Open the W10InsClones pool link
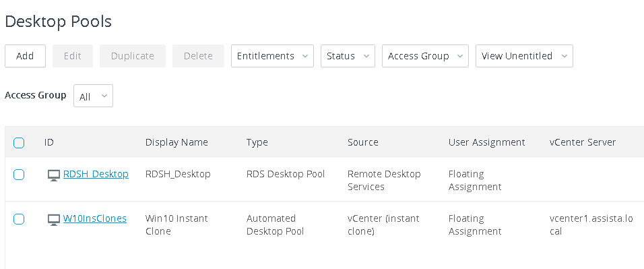Screen dimensions: 644x269 click(x=95, y=218)
